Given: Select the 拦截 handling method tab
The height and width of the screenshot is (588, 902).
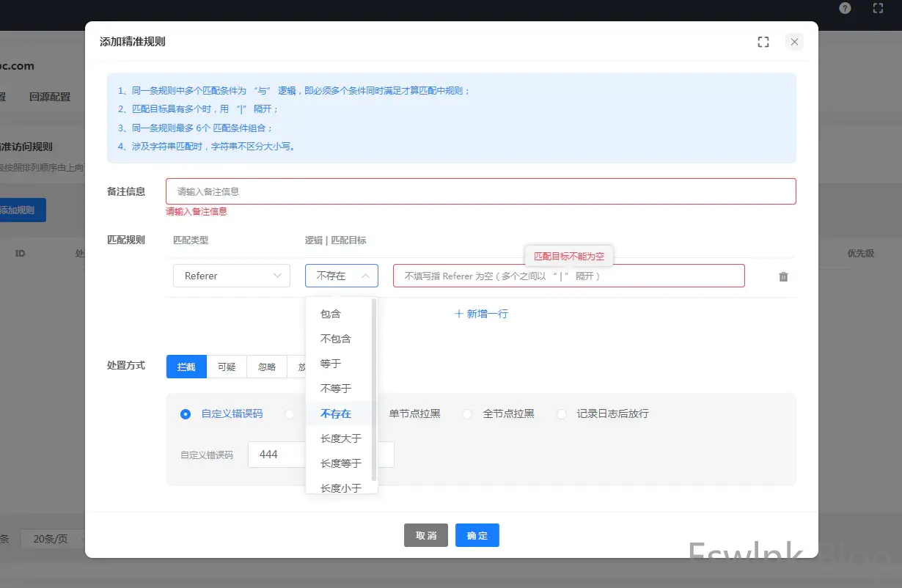Looking at the screenshot, I should point(186,367).
